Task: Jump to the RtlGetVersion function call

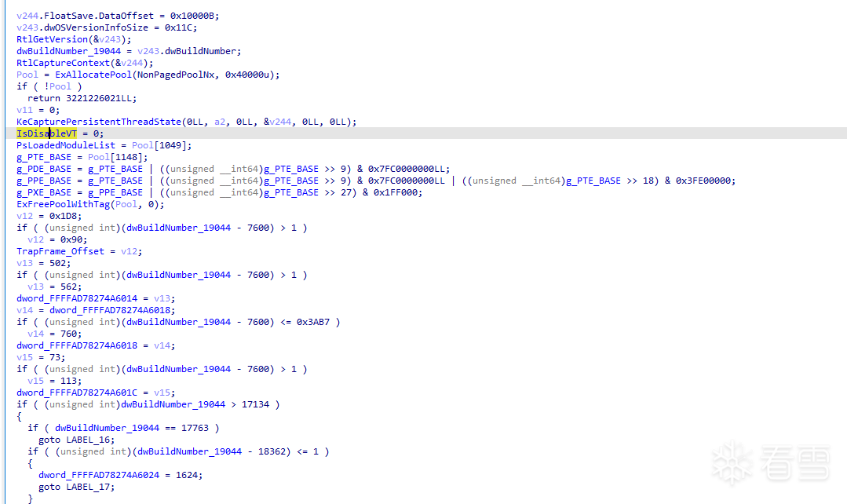Action: 52,39
